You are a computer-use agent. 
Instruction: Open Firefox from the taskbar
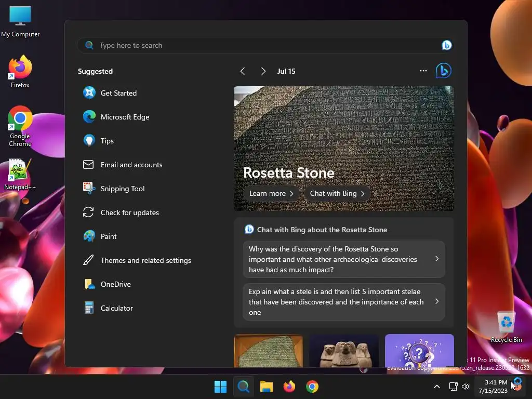click(x=289, y=387)
